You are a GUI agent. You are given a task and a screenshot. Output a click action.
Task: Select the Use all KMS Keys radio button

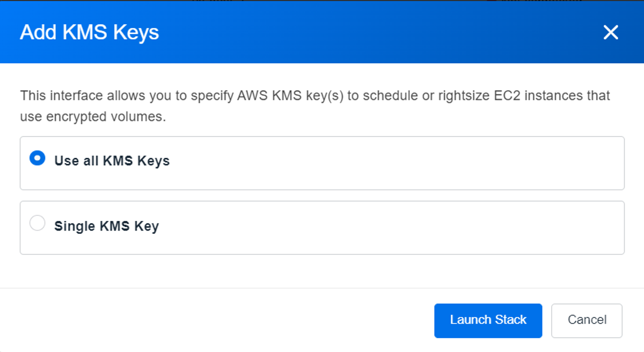tap(37, 158)
